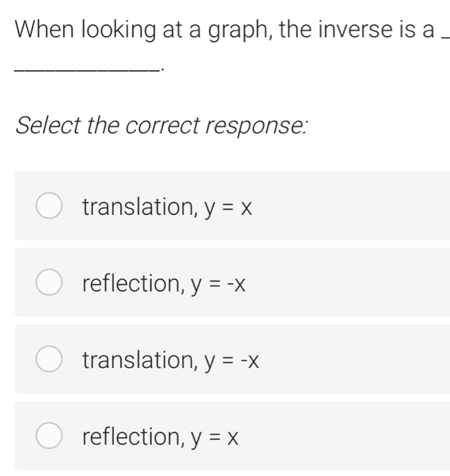The image size is (450, 476).
Task: Mark the reflection, y = x radio circle
Action: [x=48, y=436]
